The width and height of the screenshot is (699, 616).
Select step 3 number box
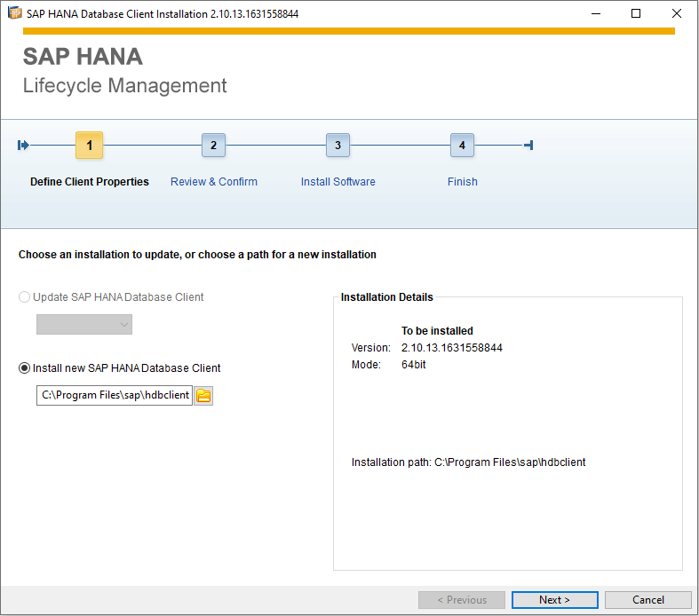coord(338,146)
